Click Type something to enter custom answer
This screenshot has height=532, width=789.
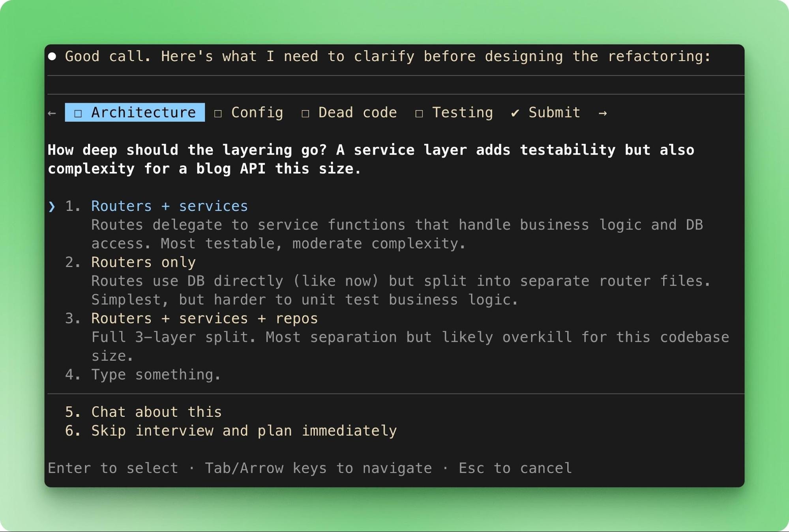pos(155,374)
